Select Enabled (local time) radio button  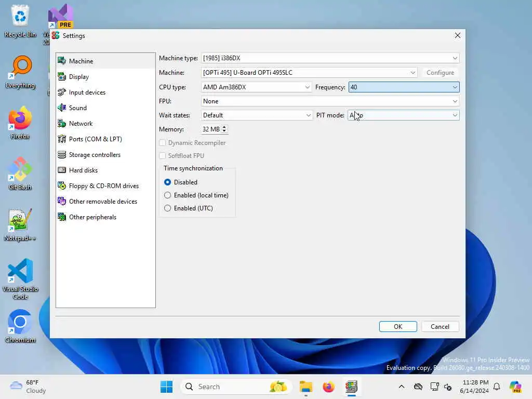[x=168, y=195]
